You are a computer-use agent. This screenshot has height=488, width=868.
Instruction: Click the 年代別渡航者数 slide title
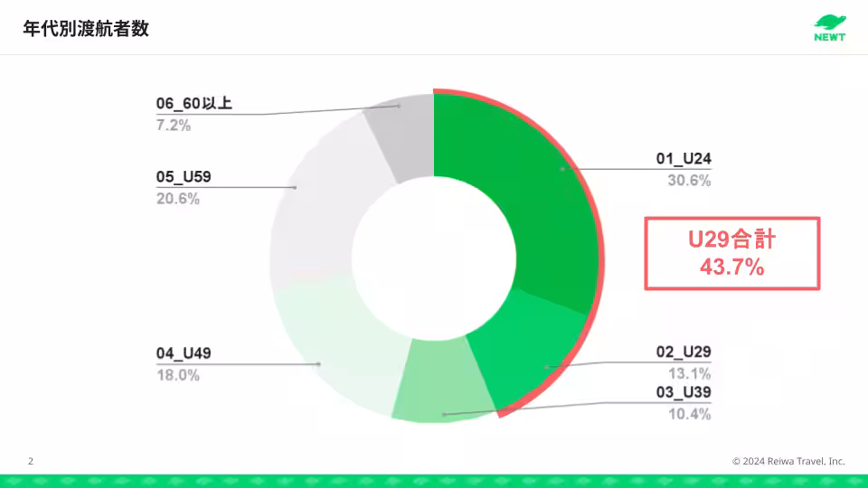point(86,29)
